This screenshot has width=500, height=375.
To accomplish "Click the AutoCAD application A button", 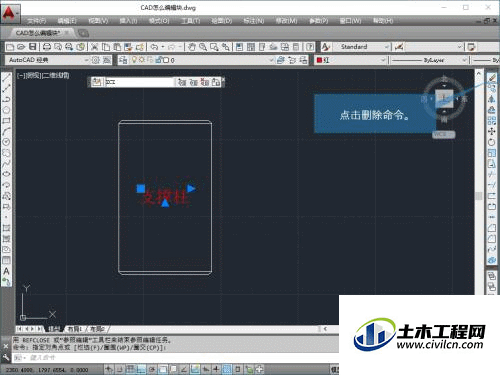I will (x=10, y=14).
